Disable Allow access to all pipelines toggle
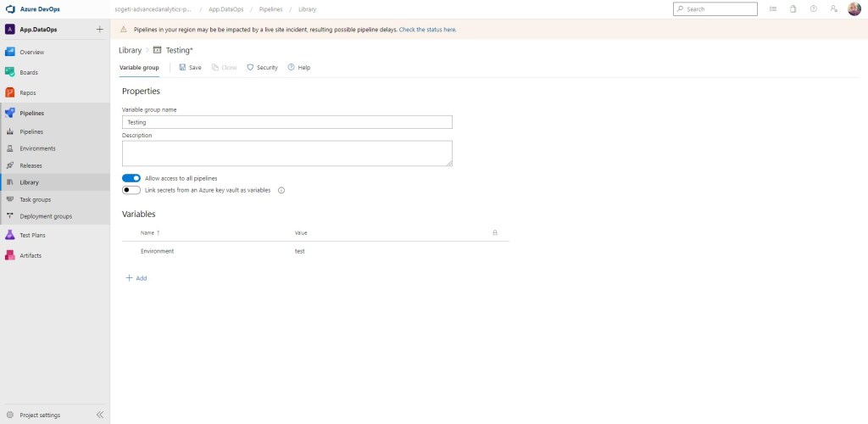 (131, 178)
